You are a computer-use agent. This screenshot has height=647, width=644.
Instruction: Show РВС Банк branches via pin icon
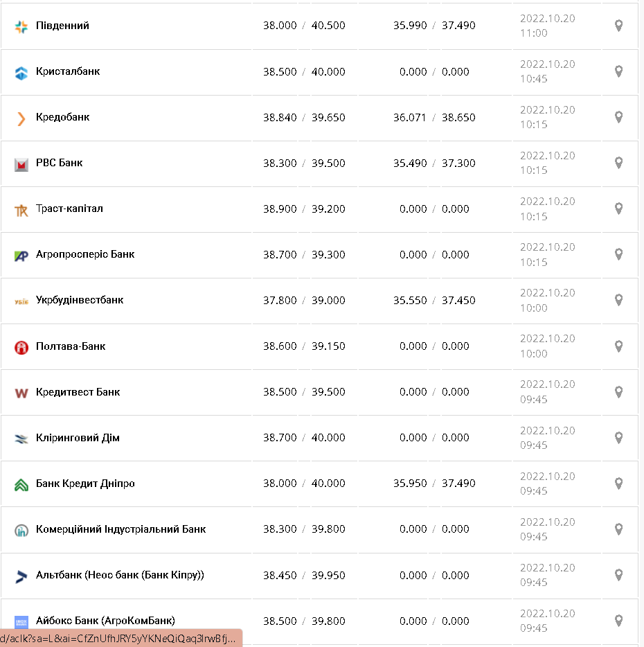coord(618,163)
